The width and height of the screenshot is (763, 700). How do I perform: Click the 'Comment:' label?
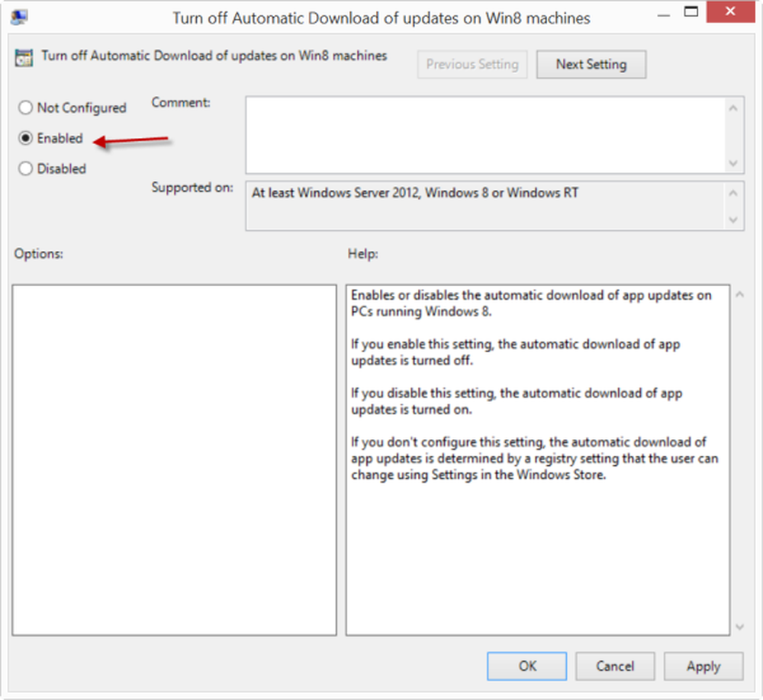click(181, 103)
